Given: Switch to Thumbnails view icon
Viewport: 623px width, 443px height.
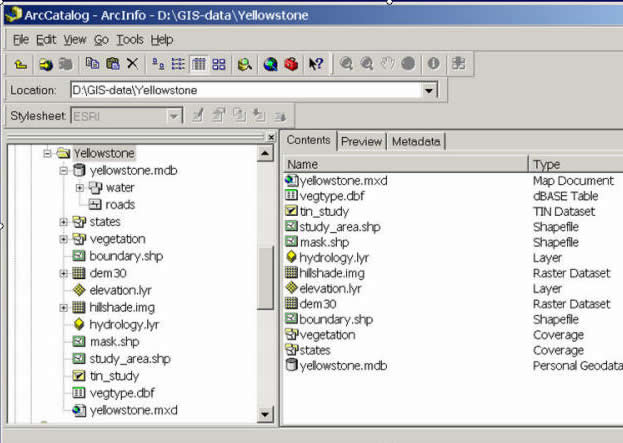Looking at the screenshot, I should pos(219,64).
